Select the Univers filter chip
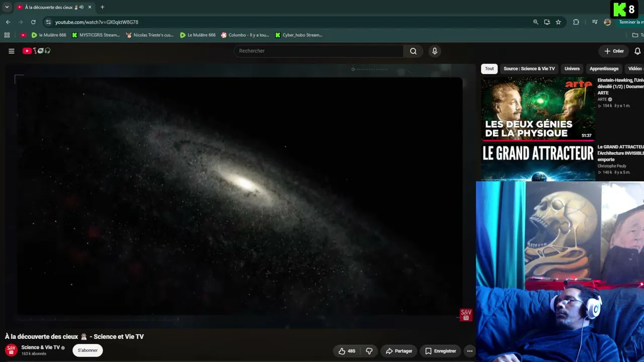644x362 pixels. coord(572,69)
